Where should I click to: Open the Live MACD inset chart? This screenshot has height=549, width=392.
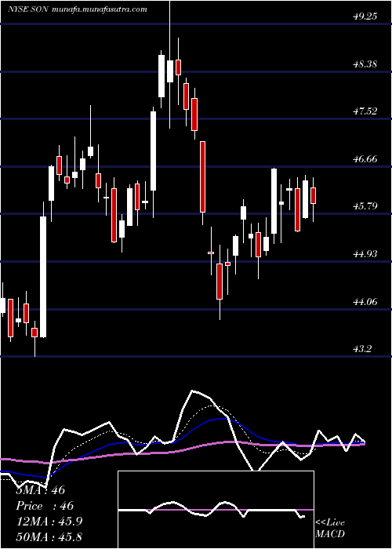coord(216,510)
